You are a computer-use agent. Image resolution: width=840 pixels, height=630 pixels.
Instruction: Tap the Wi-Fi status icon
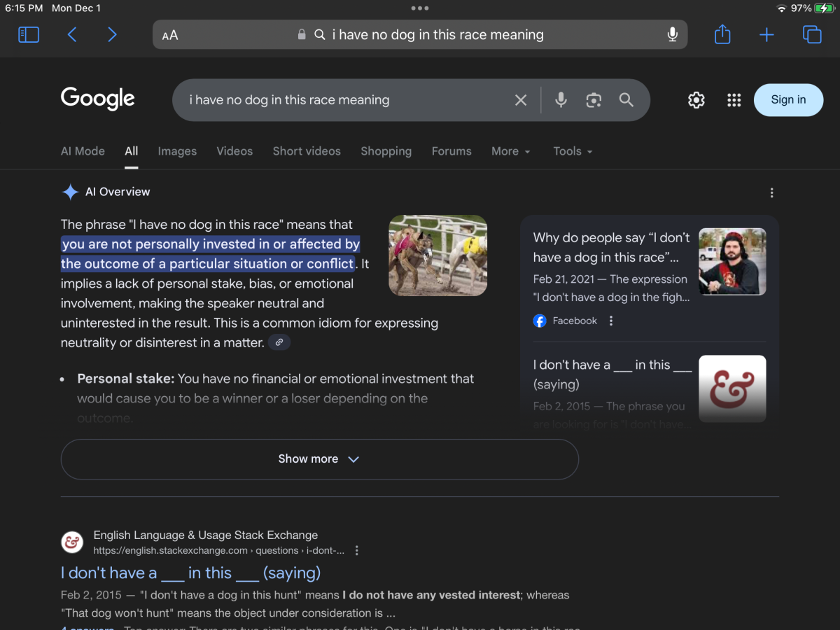(781, 8)
